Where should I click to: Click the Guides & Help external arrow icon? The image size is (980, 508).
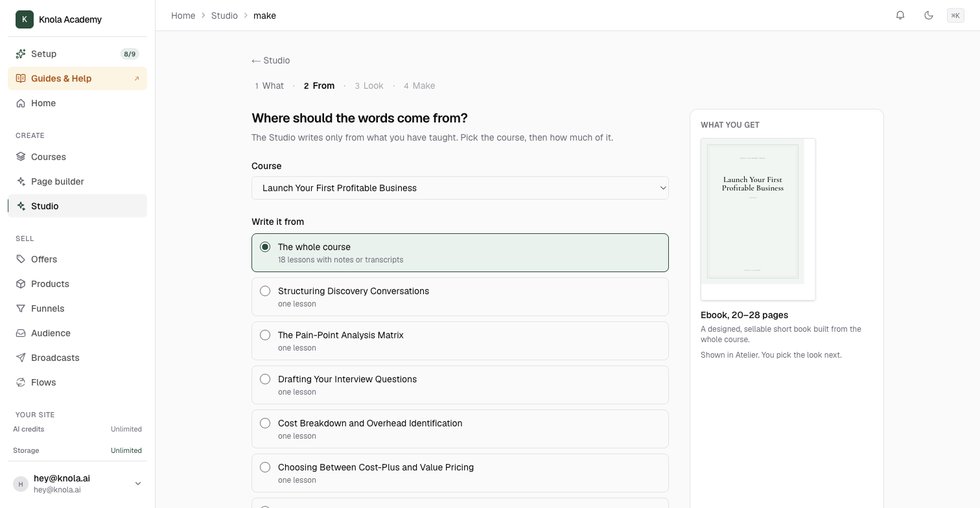137,78
